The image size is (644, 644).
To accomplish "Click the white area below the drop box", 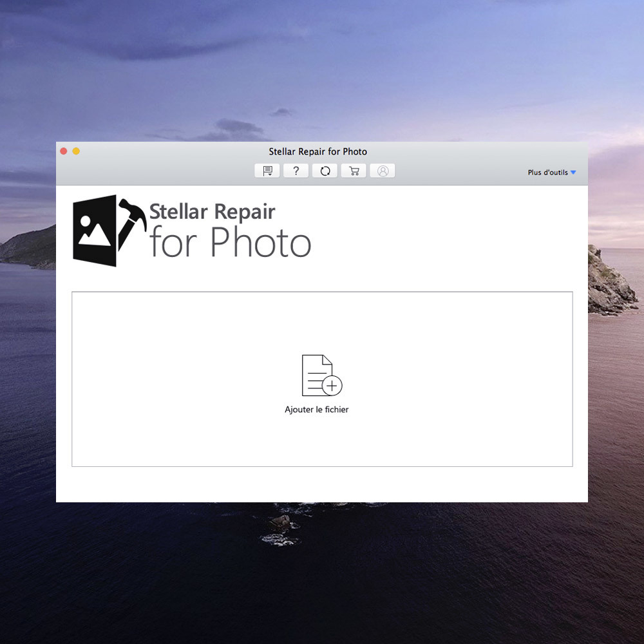I will [322, 484].
